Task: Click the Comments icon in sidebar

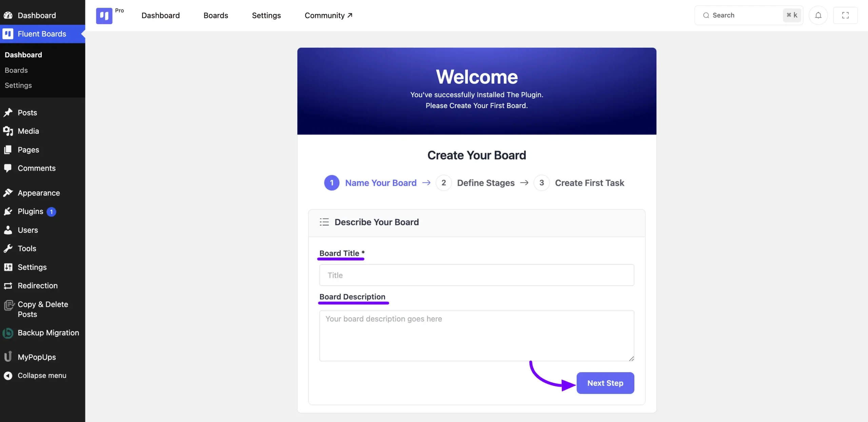Action: pos(8,168)
